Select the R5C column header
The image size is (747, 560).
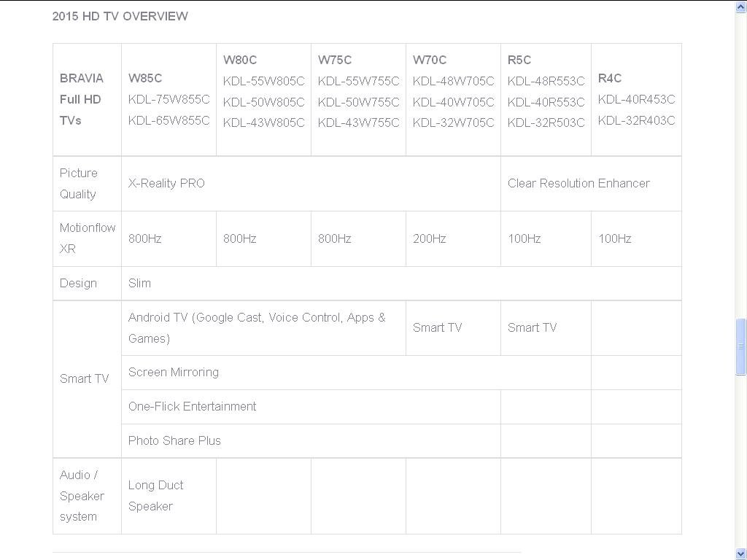click(x=519, y=61)
